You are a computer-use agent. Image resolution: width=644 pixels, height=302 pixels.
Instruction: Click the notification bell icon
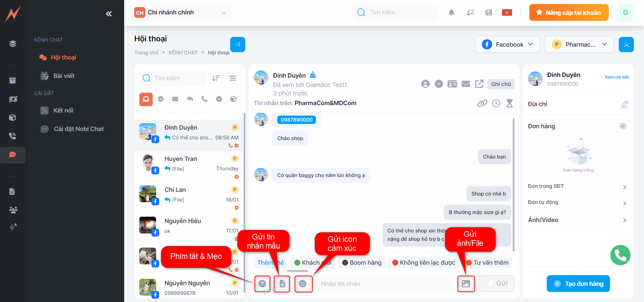[451, 12]
